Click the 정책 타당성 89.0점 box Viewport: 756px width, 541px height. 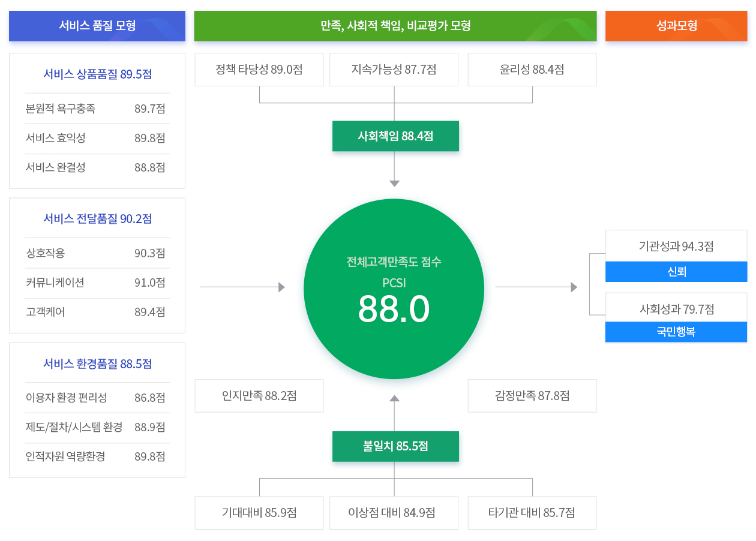point(259,70)
